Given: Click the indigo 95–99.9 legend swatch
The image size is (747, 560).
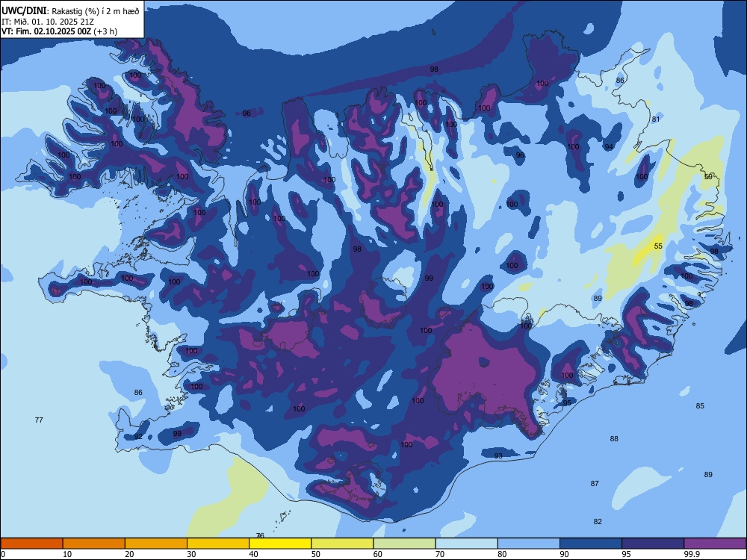Looking at the screenshot, I should click(x=653, y=544).
